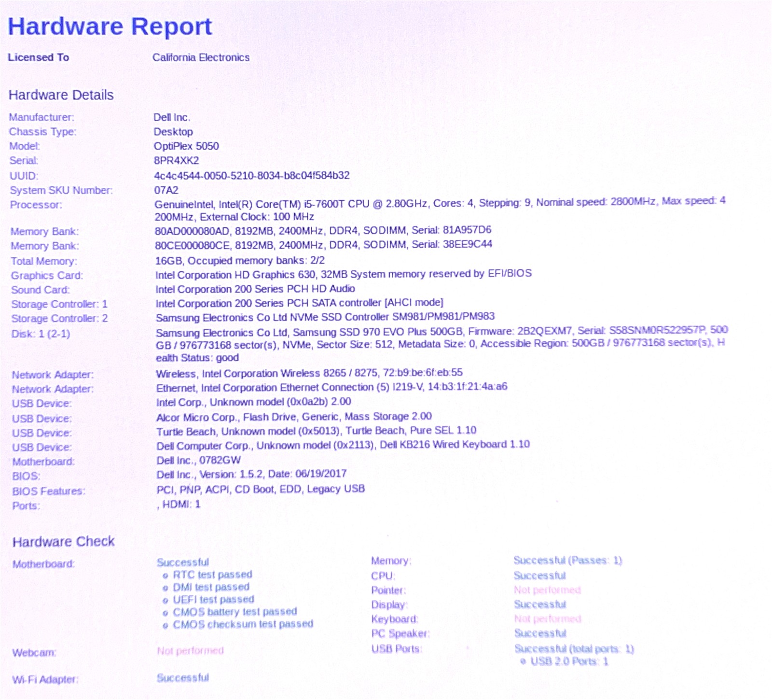Select the Intel Corp. unknown model 0x0a2b device
This screenshot has width=772, height=700.
tap(254, 402)
